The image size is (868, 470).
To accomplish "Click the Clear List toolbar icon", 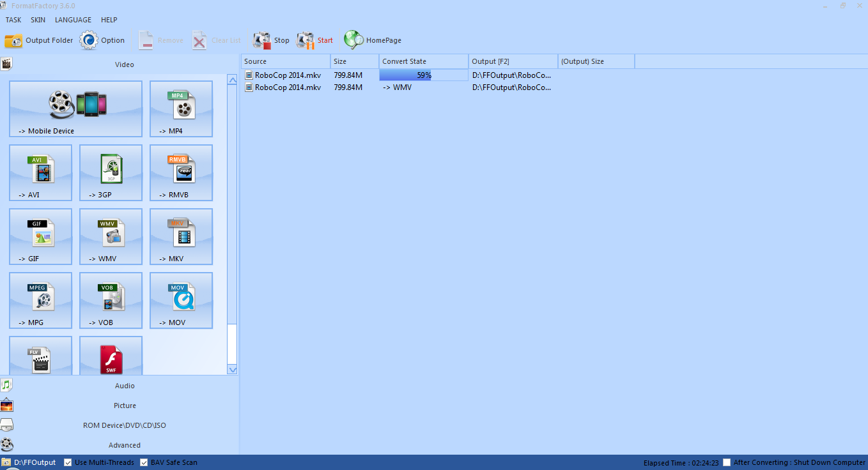I will 200,40.
